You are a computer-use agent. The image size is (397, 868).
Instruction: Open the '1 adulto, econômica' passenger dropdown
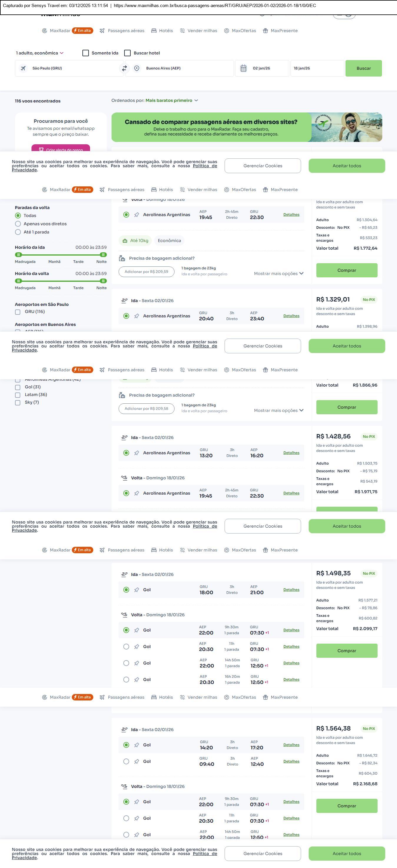pos(40,53)
